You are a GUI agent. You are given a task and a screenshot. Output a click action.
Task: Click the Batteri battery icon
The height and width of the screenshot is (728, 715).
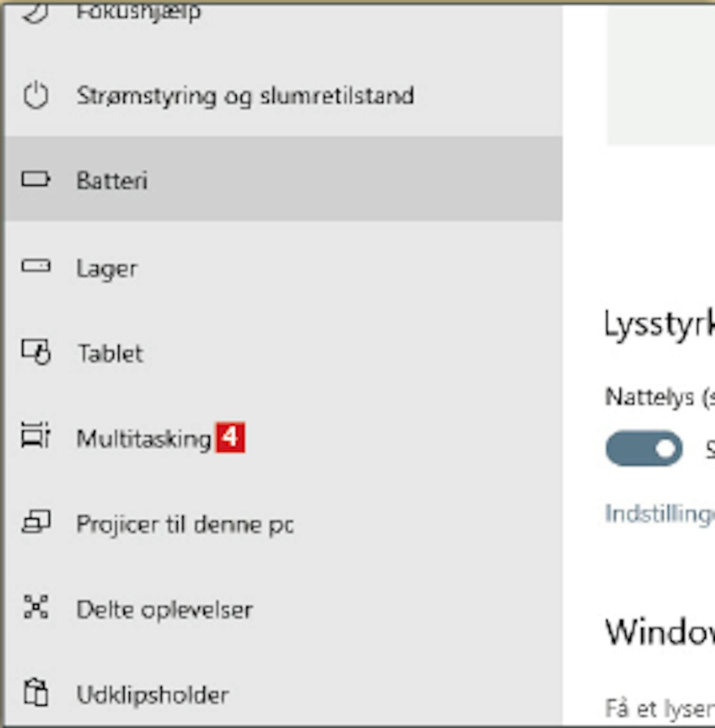[x=36, y=180]
